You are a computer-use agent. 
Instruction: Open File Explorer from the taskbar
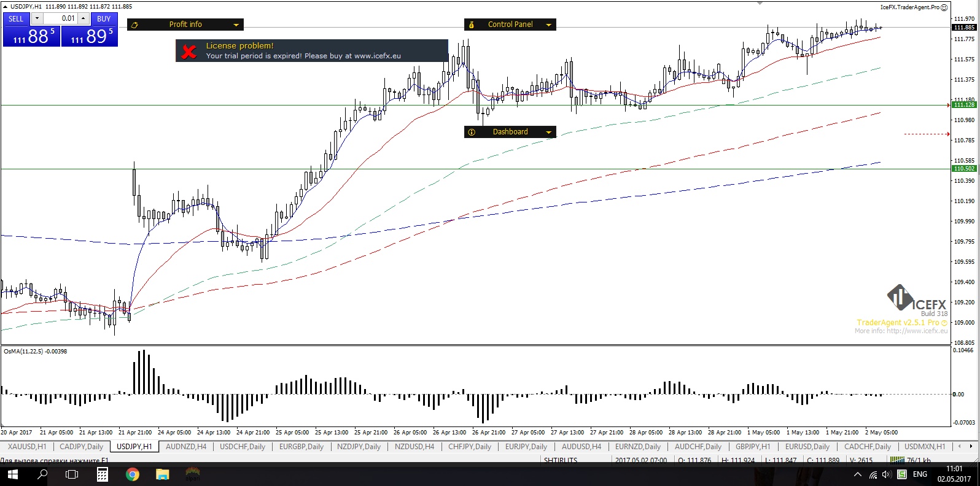click(x=162, y=474)
